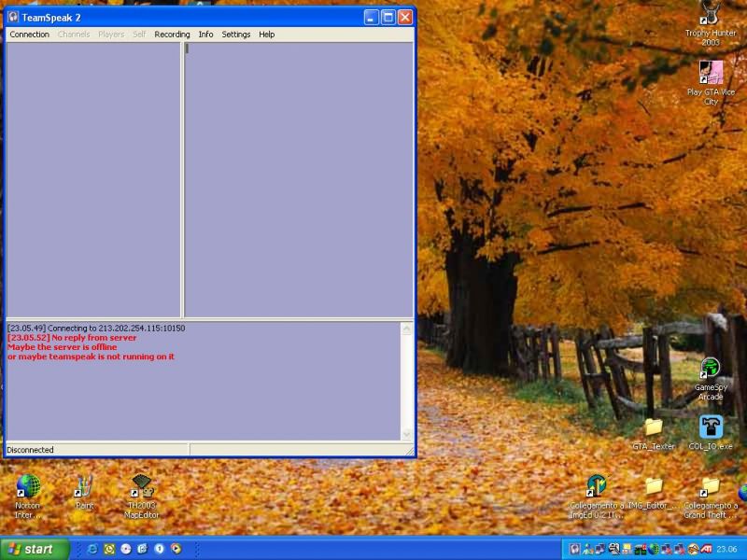The width and height of the screenshot is (747, 560).
Task: Select the COL_IO.exe desktop icon
Action: click(711, 433)
